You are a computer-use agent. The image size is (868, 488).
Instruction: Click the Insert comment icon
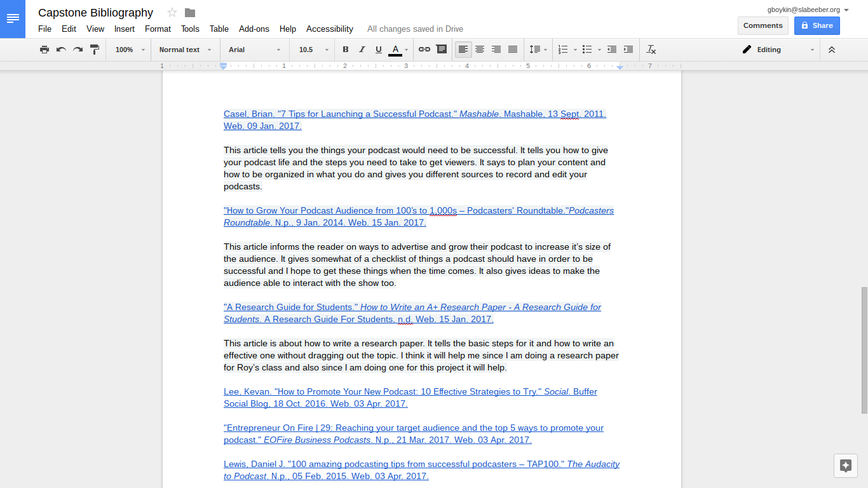[x=441, y=50]
